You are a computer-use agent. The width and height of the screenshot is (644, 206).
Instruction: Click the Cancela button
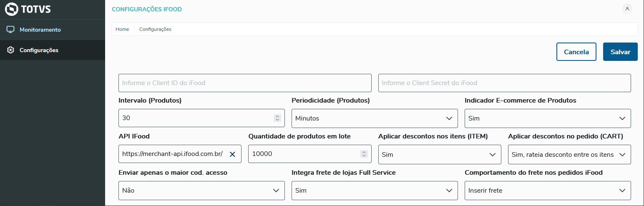(x=576, y=52)
